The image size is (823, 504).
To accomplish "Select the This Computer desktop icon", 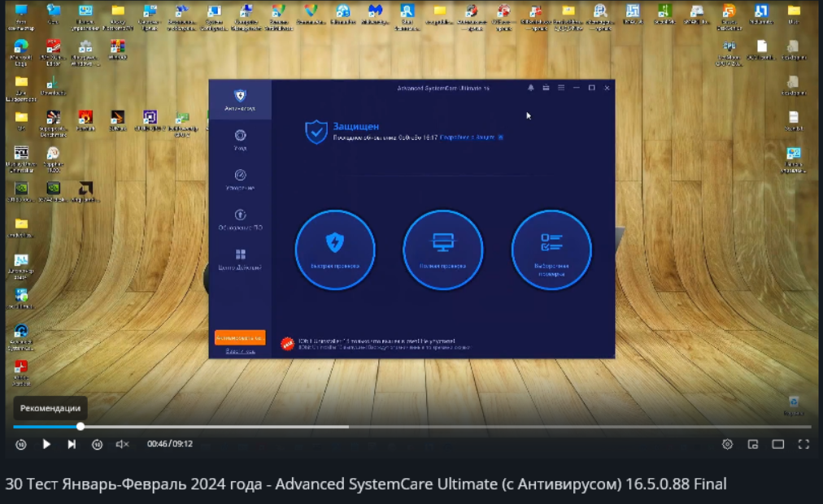I will click(21, 17).
